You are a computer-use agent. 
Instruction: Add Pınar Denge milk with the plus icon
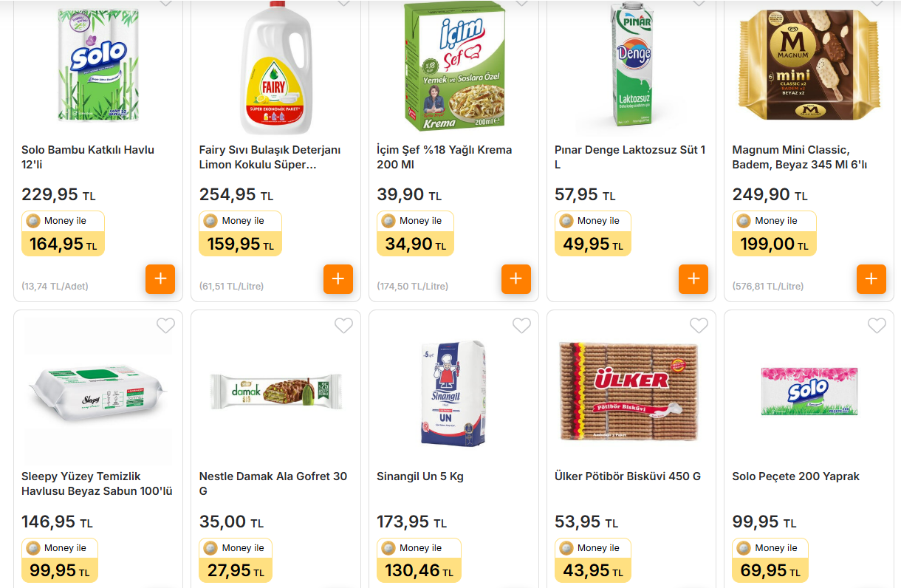point(693,279)
